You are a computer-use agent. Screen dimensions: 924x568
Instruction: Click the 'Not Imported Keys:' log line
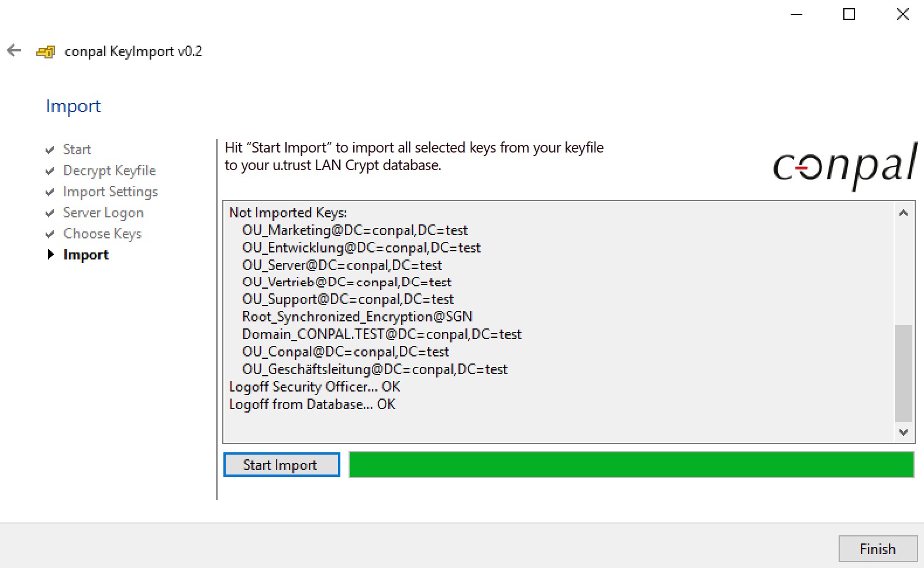288,213
